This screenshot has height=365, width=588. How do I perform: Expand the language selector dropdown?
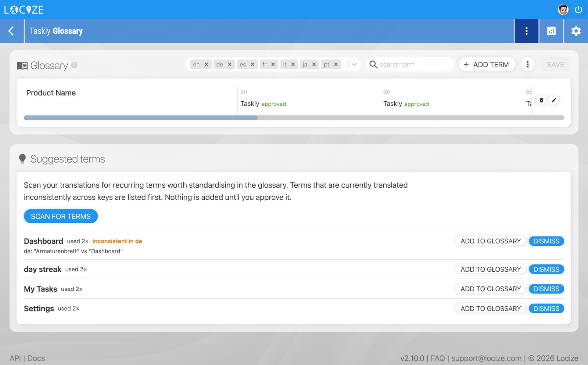[x=354, y=65]
